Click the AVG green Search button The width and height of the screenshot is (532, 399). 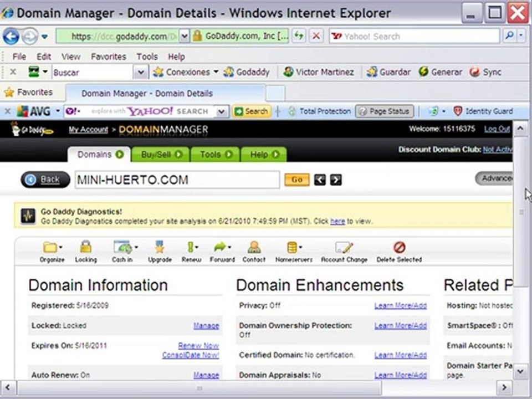252,111
